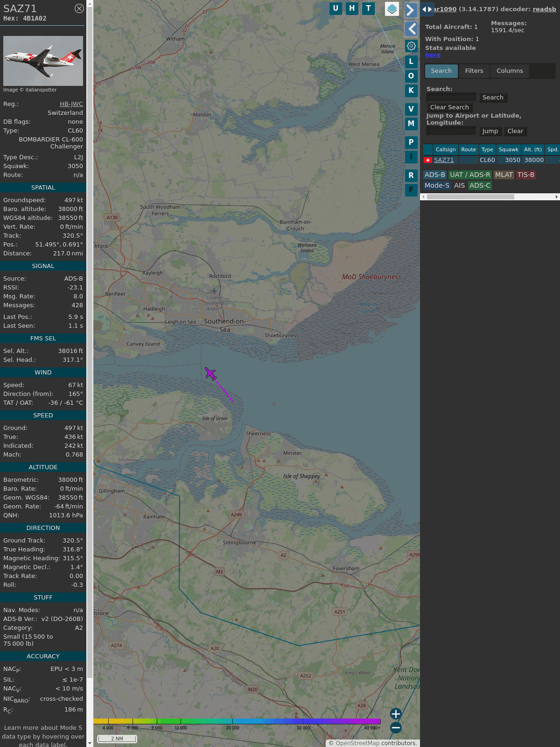Click the altitude color scale bar
The height and width of the screenshot is (747, 560).
pyautogui.click(x=237, y=721)
